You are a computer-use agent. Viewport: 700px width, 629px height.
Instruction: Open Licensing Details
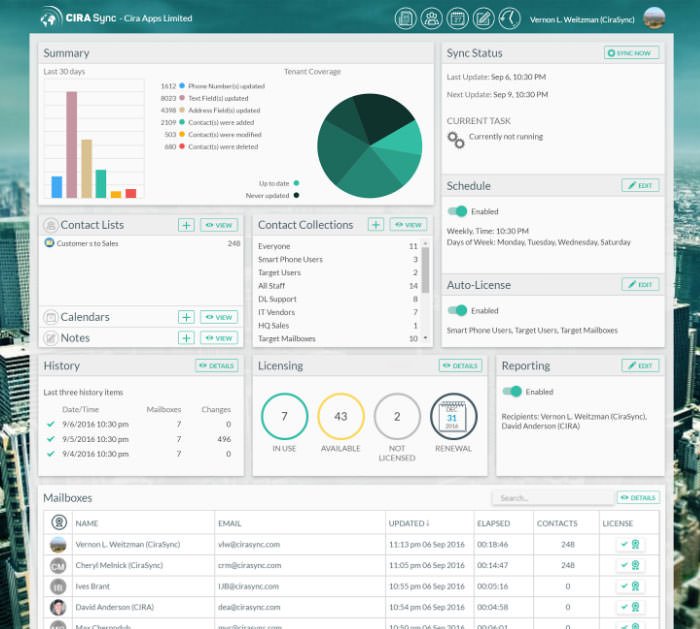[460, 366]
